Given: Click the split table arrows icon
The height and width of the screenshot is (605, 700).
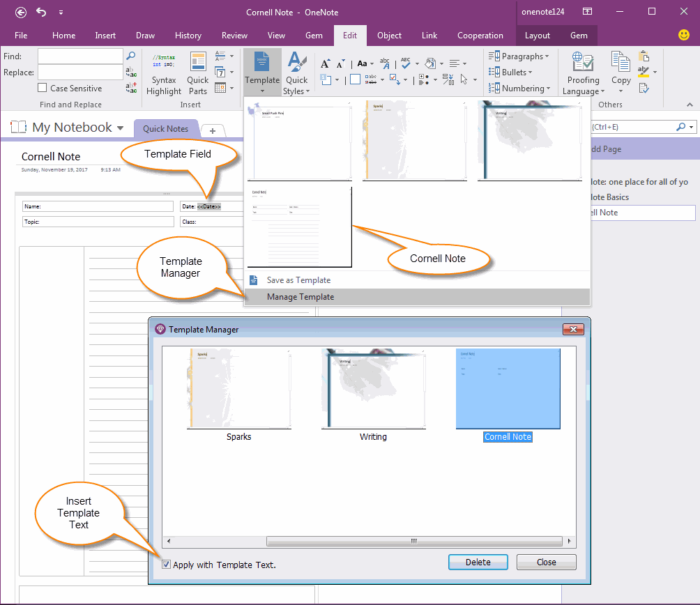Looking at the screenshot, I should coord(448,79).
